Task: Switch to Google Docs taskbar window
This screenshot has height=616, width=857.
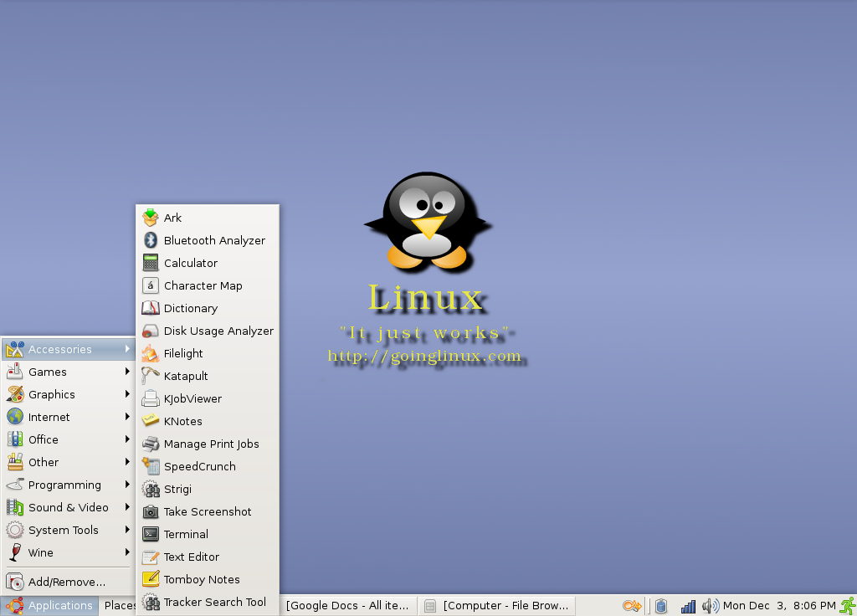Action: pos(347,606)
